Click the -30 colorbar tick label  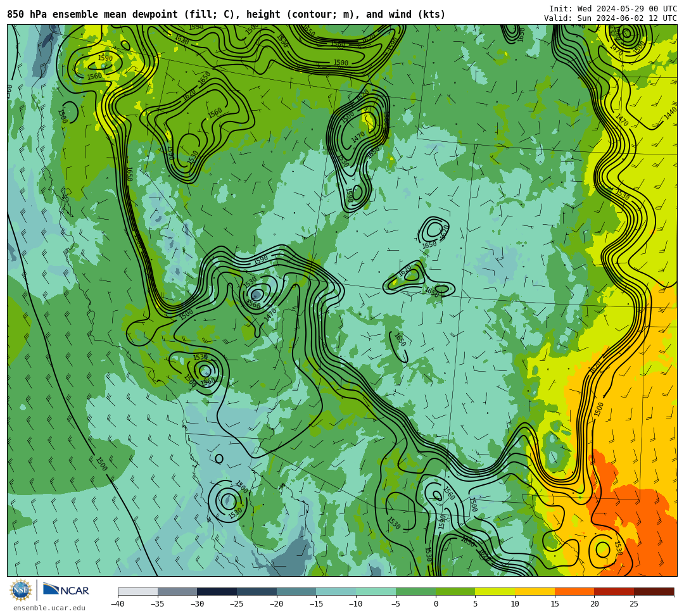(x=197, y=604)
